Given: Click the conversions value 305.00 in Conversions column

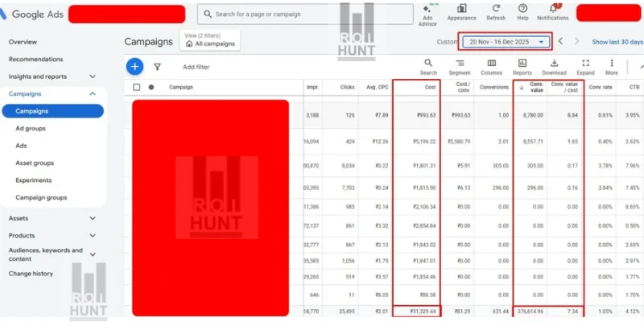Looking at the screenshot, I should [x=501, y=166].
